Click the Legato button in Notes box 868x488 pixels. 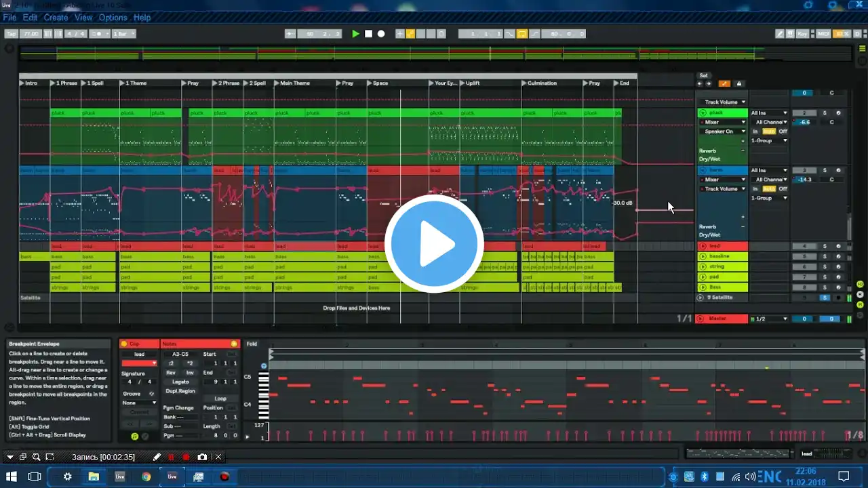[180, 382]
